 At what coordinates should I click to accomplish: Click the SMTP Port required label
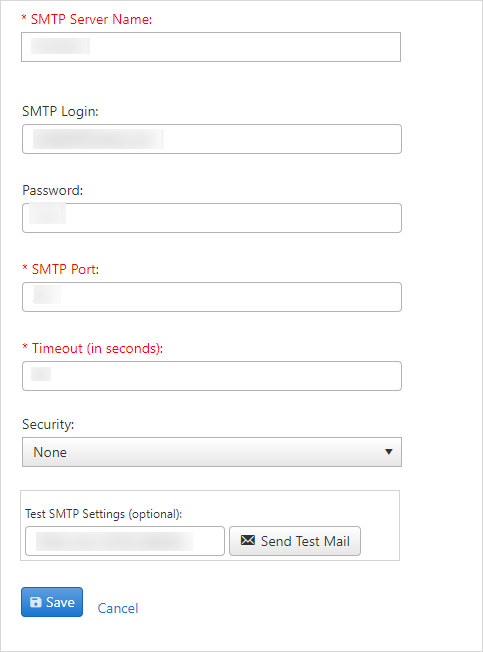61,269
